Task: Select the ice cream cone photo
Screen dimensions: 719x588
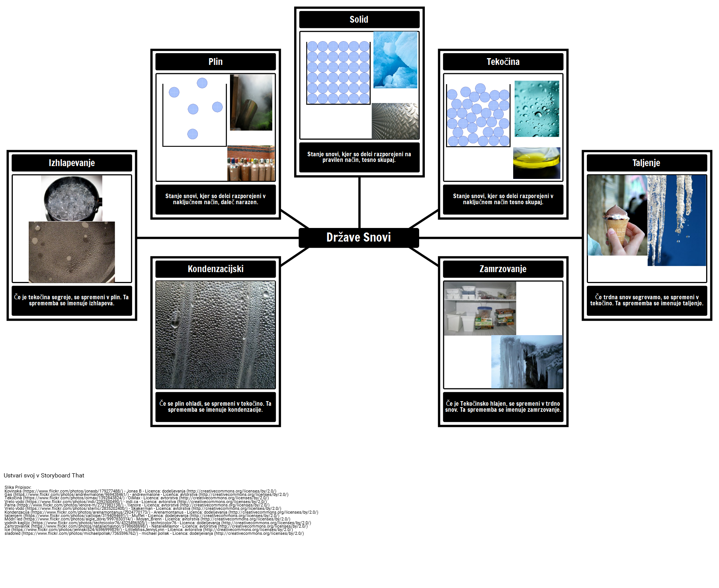Action: click(617, 215)
